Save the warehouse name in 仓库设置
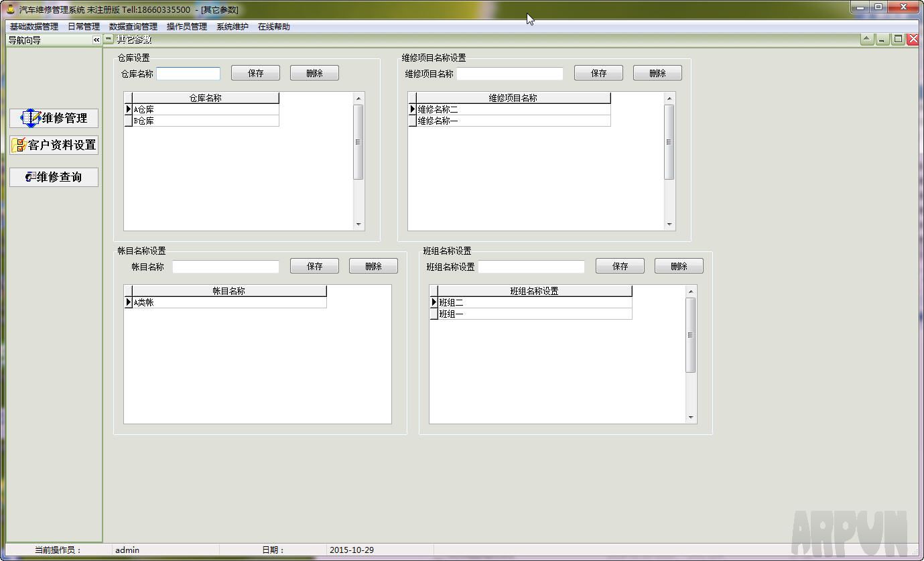 pyautogui.click(x=256, y=73)
